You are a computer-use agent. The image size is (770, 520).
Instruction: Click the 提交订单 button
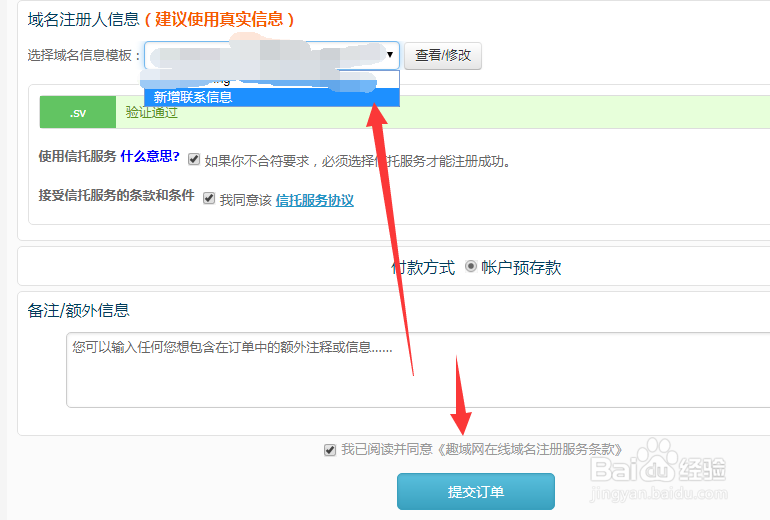click(476, 492)
